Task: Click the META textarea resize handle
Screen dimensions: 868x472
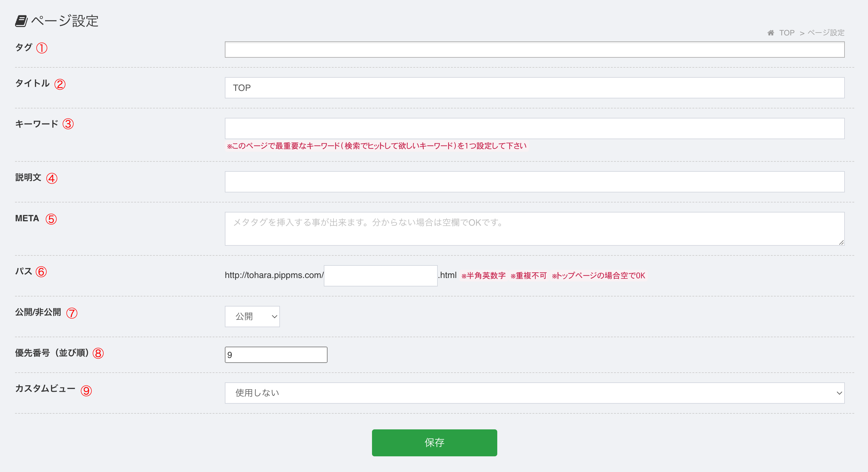Action: (x=841, y=242)
